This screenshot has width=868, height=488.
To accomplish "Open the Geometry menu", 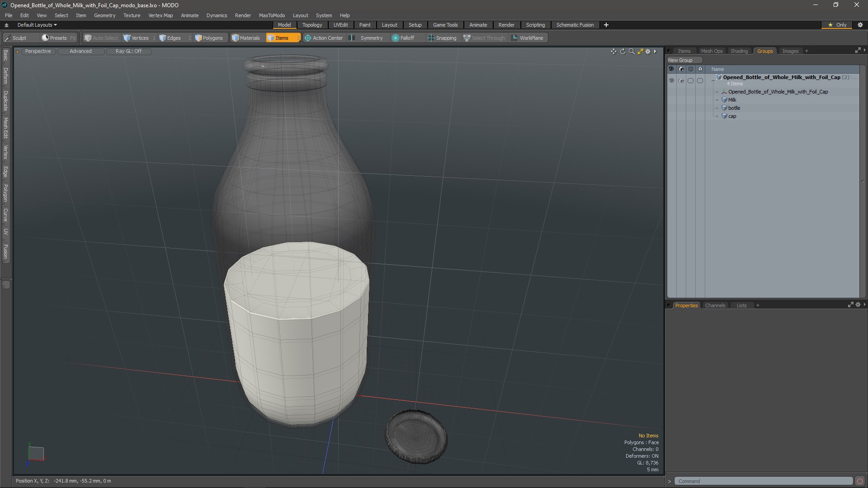I will click(104, 15).
